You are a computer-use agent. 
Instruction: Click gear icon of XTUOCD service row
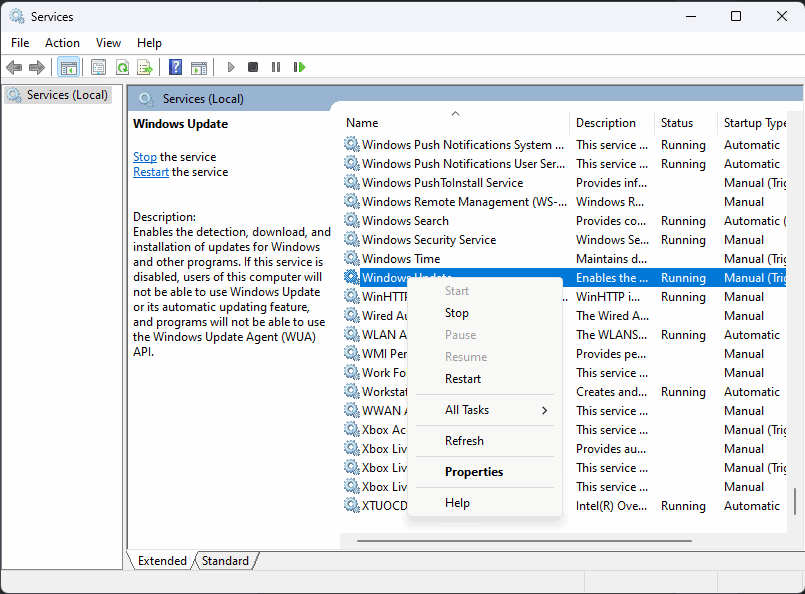352,506
